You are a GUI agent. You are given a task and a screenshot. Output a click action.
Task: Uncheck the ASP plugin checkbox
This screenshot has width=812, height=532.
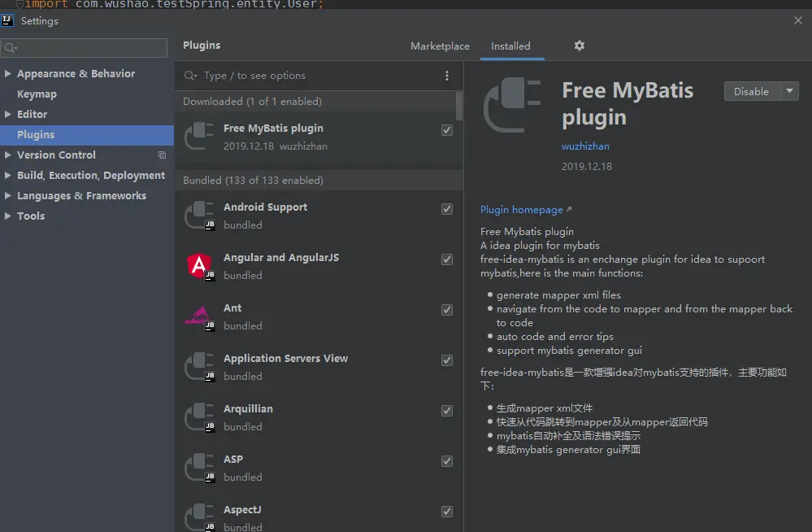coord(447,461)
